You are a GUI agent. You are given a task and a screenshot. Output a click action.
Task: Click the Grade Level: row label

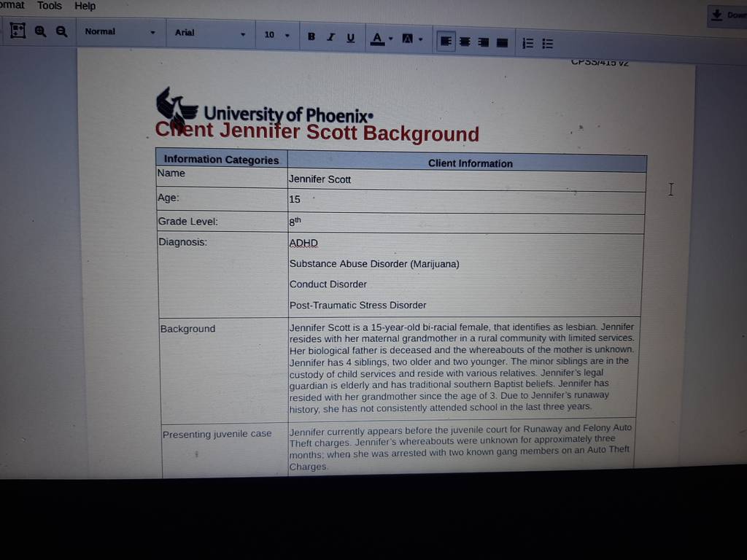187,222
